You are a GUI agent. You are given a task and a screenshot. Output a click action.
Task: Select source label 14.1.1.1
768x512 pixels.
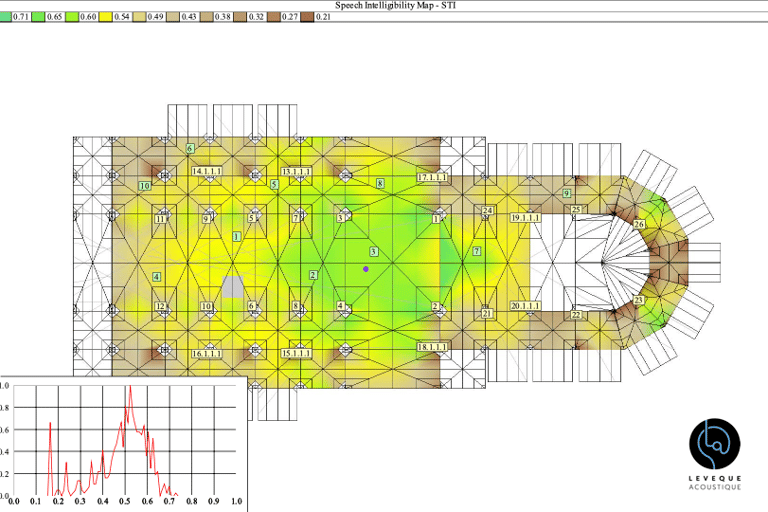point(206,171)
